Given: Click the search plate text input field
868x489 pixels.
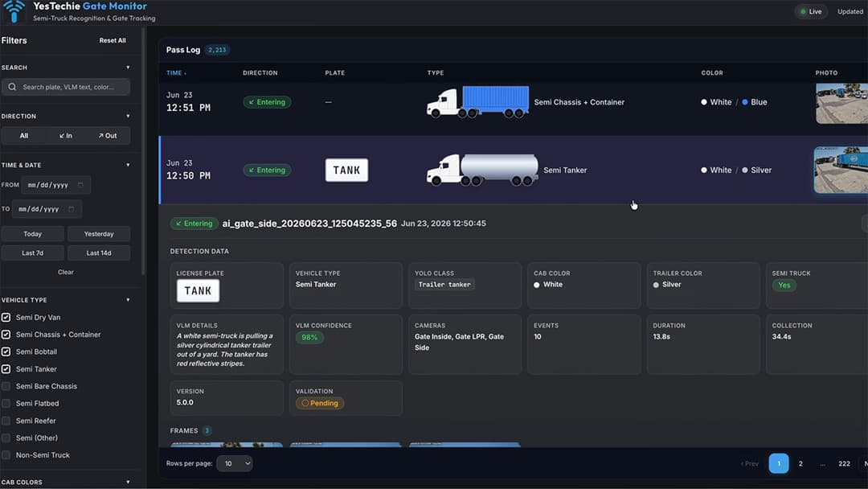Looking at the screenshot, I should (66, 87).
